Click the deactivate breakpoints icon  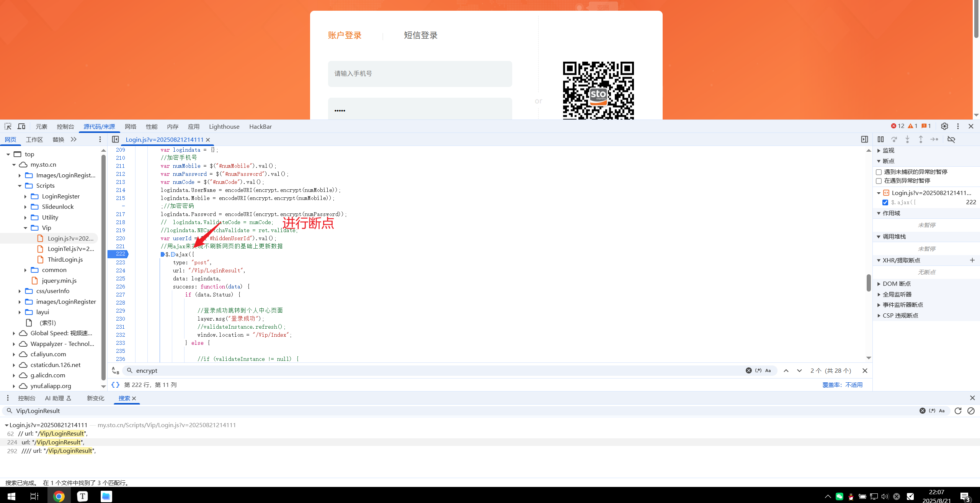(x=951, y=139)
